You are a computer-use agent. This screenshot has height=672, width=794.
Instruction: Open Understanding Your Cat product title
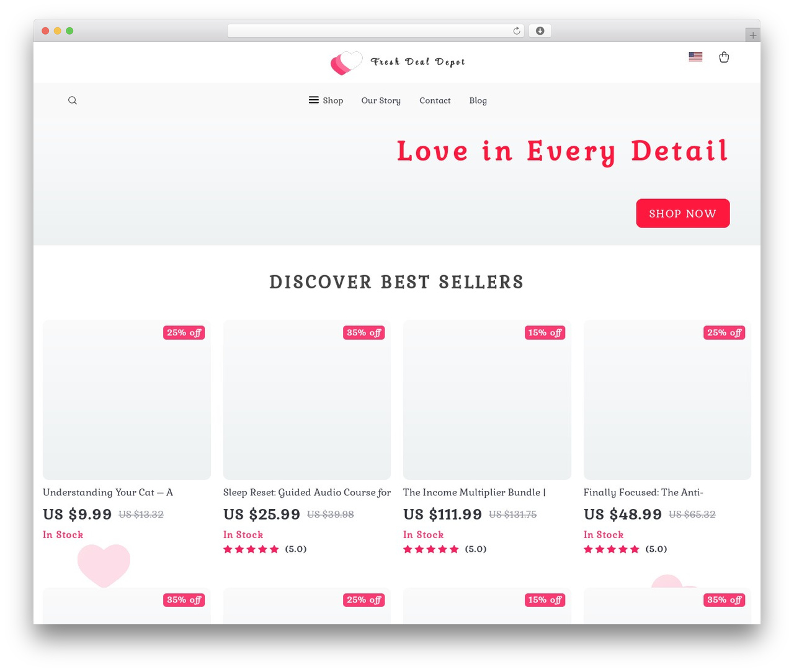(x=108, y=492)
